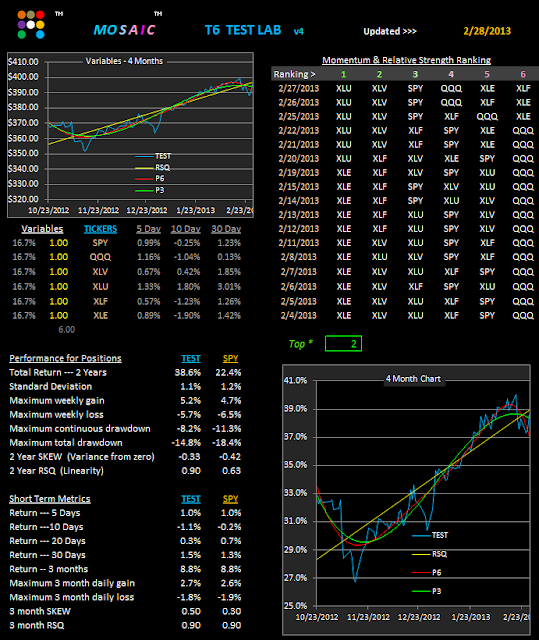Click the XLU ticker in variables table
Viewport: 539px width, 640px height.
point(100,287)
